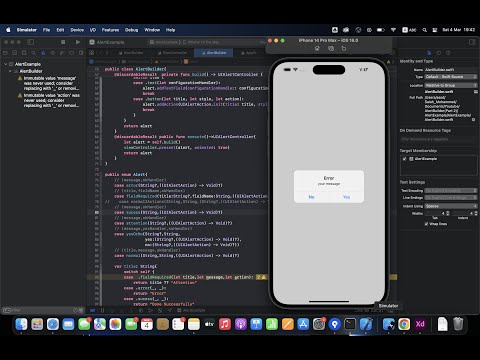
Task: Open the Line Endings dropdown
Action: pyautogui.click(x=451, y=198)
